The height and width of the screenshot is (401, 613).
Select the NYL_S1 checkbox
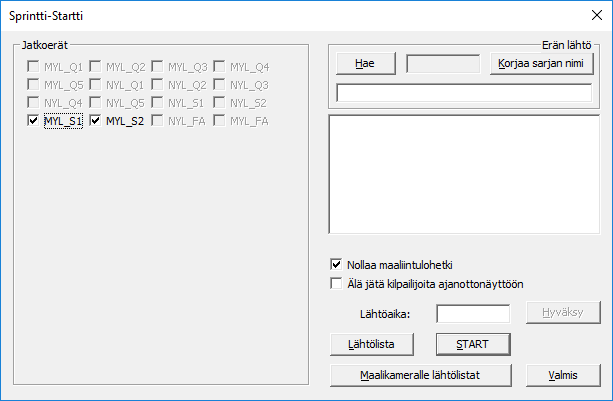pos(158,103)
